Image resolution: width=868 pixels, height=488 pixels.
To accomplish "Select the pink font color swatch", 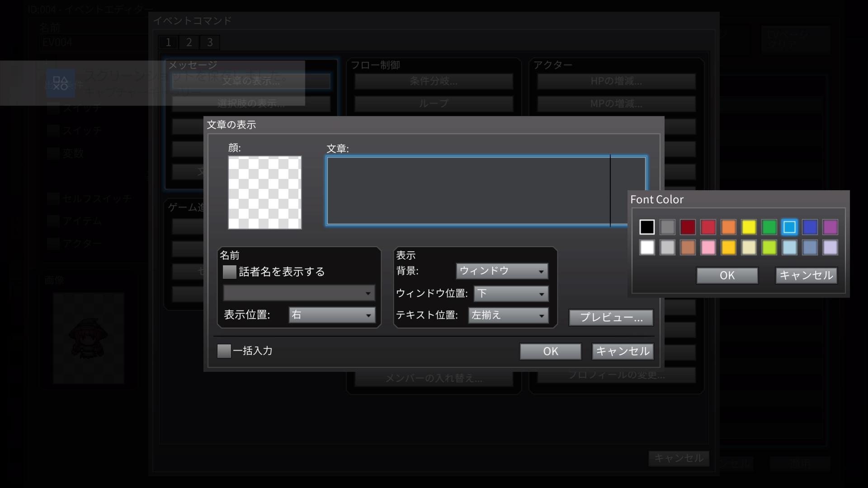I will [x=708, y=247].
